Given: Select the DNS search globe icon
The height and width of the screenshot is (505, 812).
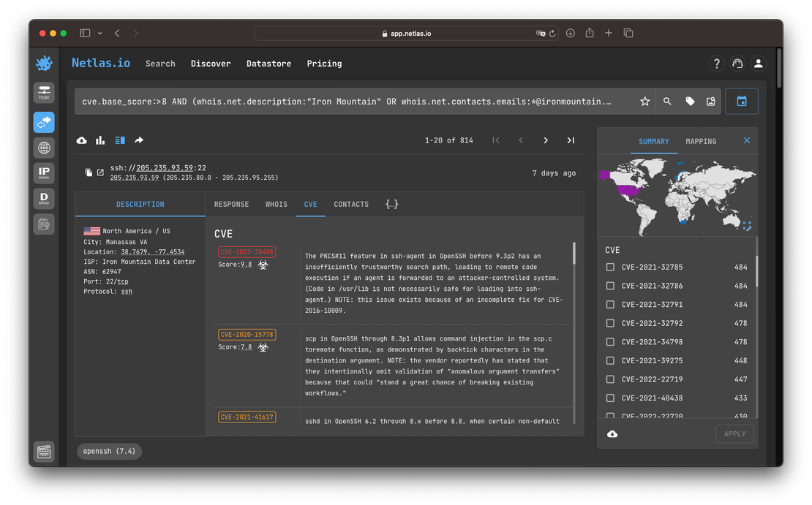Looking at the screenshot, I should (44, 148).
